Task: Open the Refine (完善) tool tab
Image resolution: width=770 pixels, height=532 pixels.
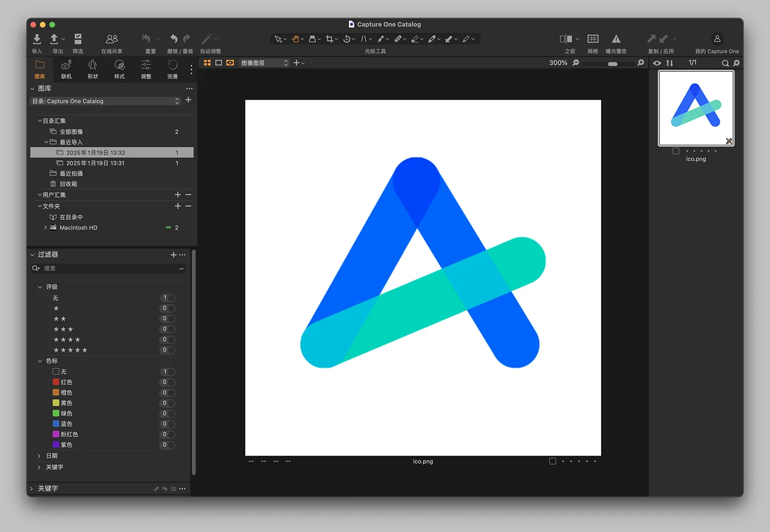Action: (172, 69)
